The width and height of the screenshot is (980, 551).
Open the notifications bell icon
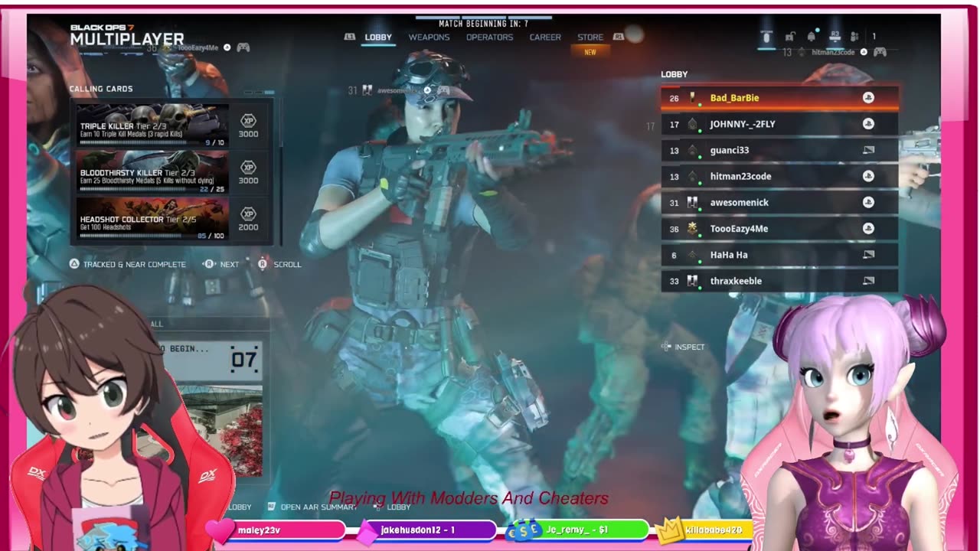tap(812, 36)
